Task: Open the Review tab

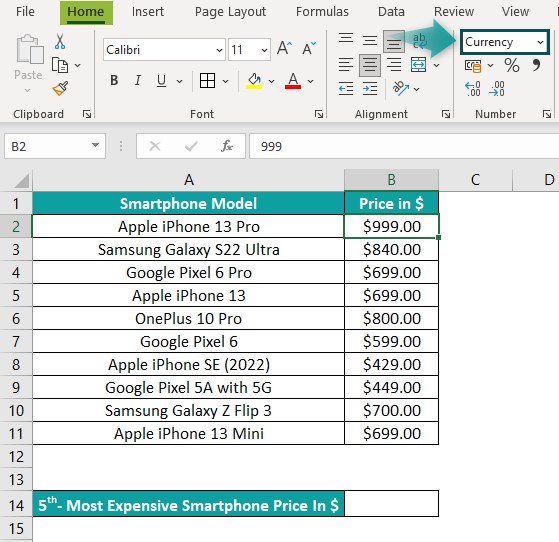Action: (x=454, y=12)
